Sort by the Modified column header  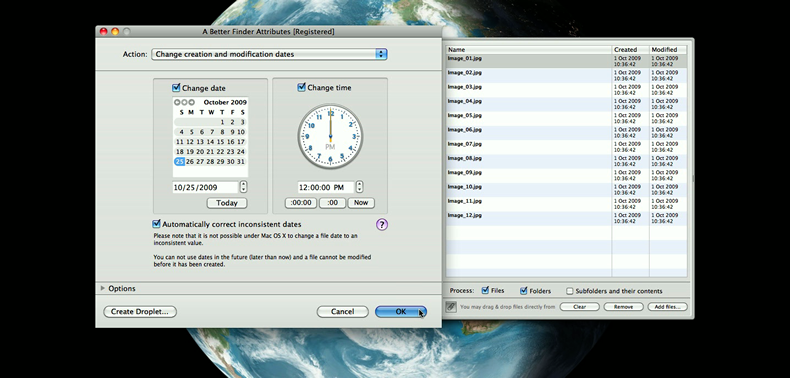pos(668,50)
